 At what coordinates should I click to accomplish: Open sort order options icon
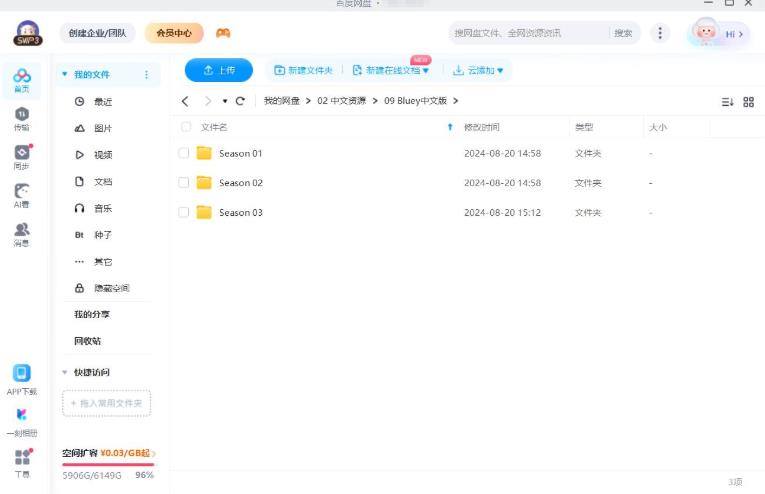[x=727, y=101]
